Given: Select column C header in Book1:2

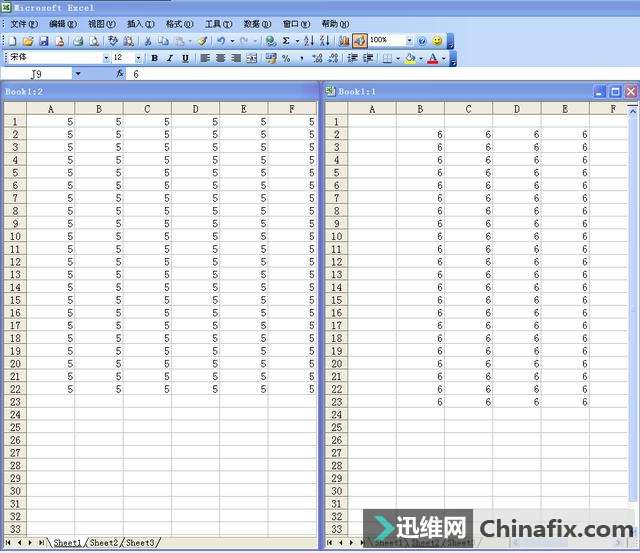Looking at the screenshot, I should tap(147, 109).
